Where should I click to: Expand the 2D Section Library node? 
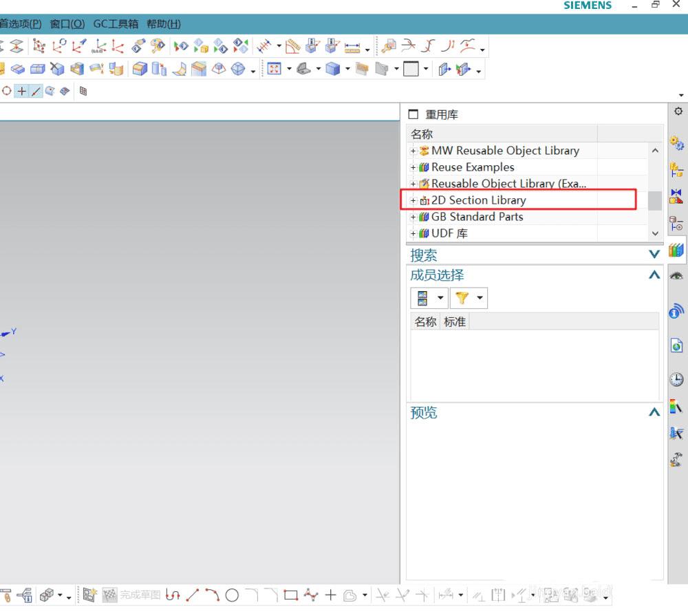413,201
